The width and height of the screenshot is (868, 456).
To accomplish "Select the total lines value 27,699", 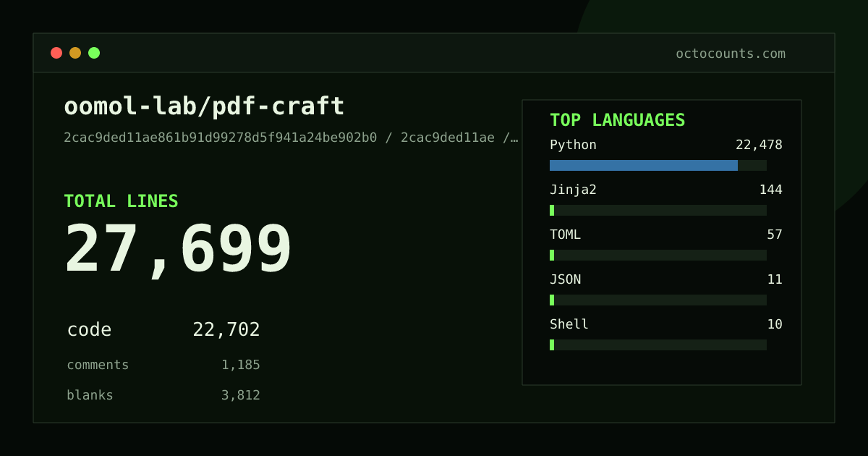I will [x=178, y=249].
